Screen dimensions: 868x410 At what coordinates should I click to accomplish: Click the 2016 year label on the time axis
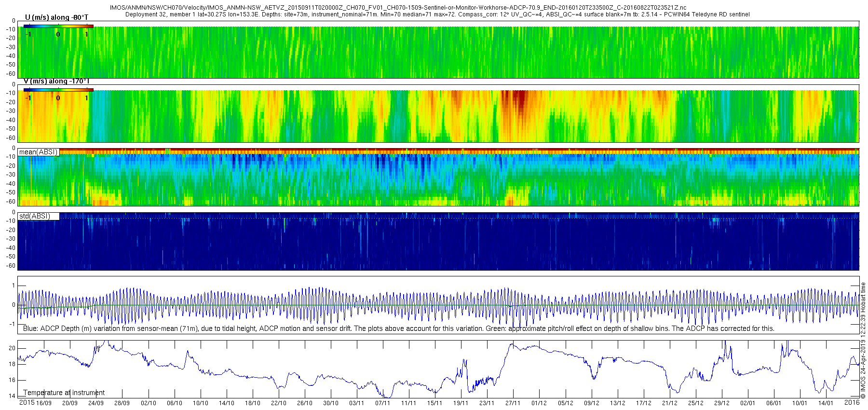coord(852,402)
